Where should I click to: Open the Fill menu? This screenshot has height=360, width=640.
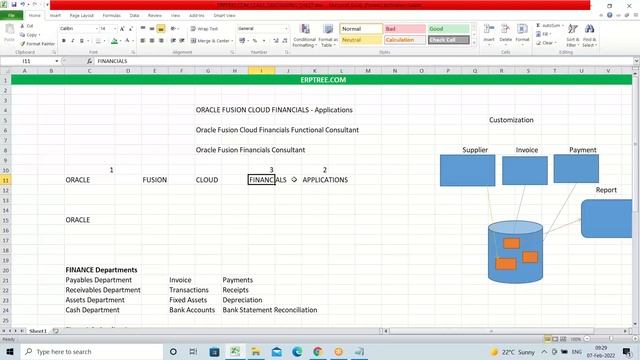(x=544, y=34)
